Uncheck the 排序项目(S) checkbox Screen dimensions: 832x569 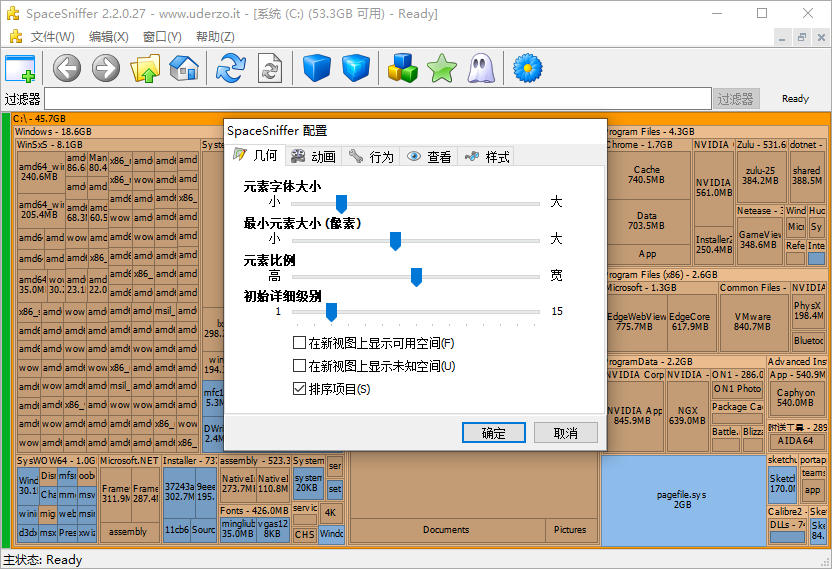pyautogui.click(x=299, y=389)
